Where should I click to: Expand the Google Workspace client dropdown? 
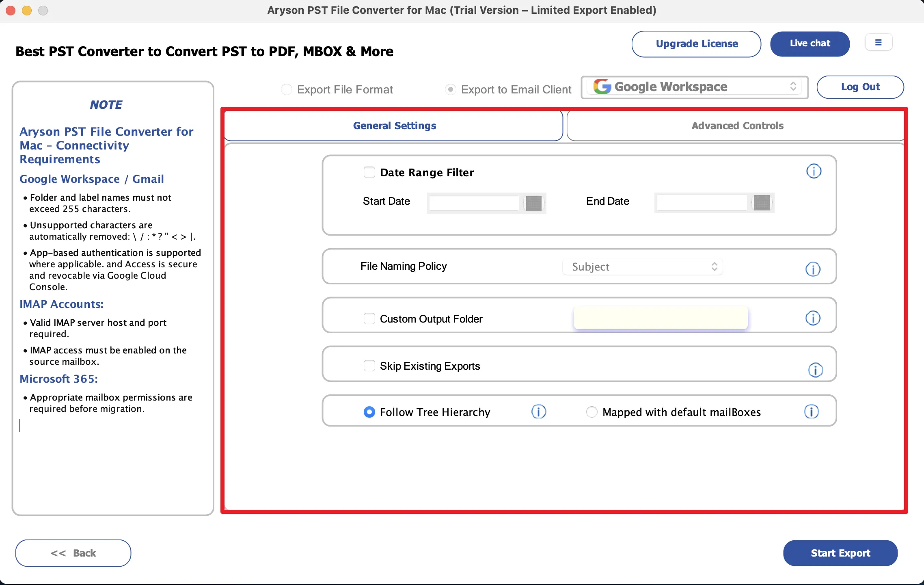click(694, 87)
